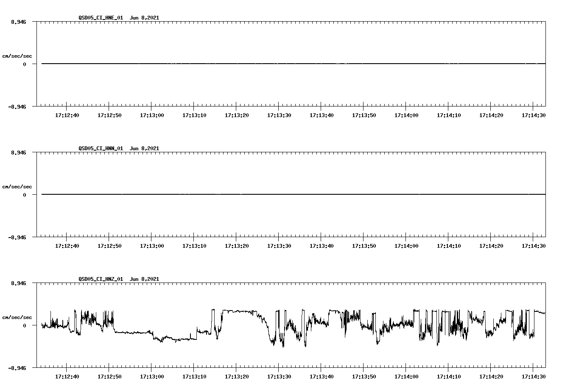Click the 17:14:10 time label on HNN plot
Viewport: 576px width, 392px height.
[x=449, y=246]
